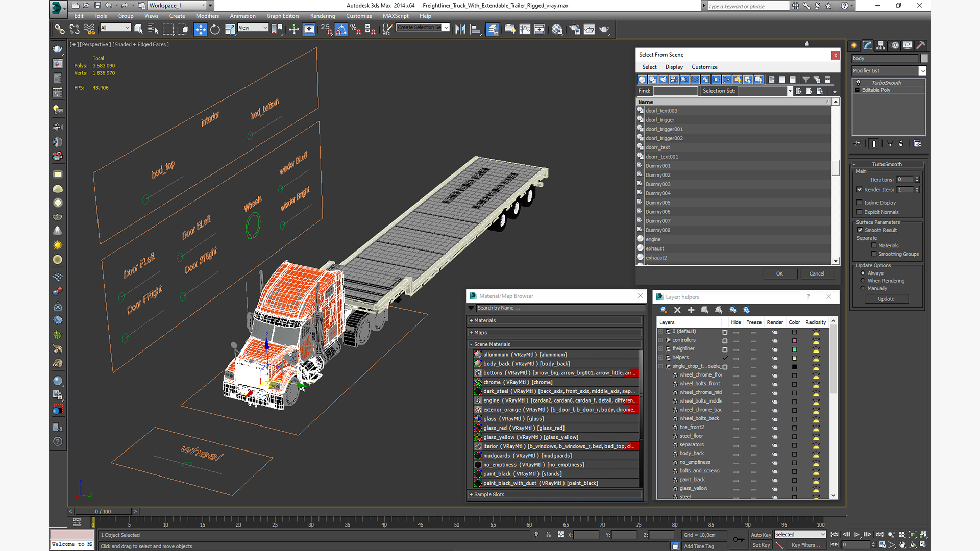Image resolution: width=980 pixels, height=551 pixels.
Task: Expand Sample Slots group
Action: pos(471,495)
